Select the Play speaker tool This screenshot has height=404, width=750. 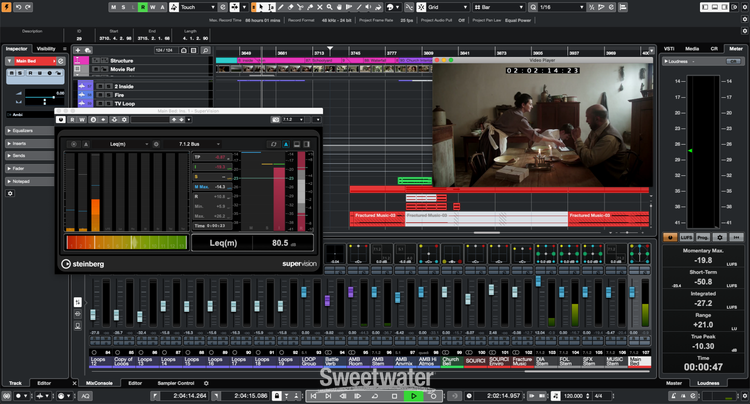(369, 7)
